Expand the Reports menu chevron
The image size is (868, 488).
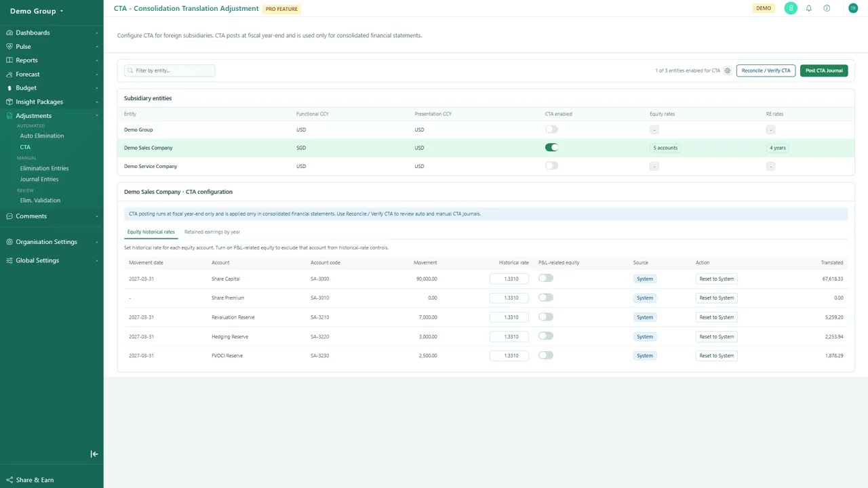(x=97, y=60)
